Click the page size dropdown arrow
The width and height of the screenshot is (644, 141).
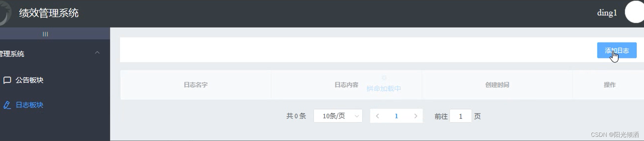point(357,116)
